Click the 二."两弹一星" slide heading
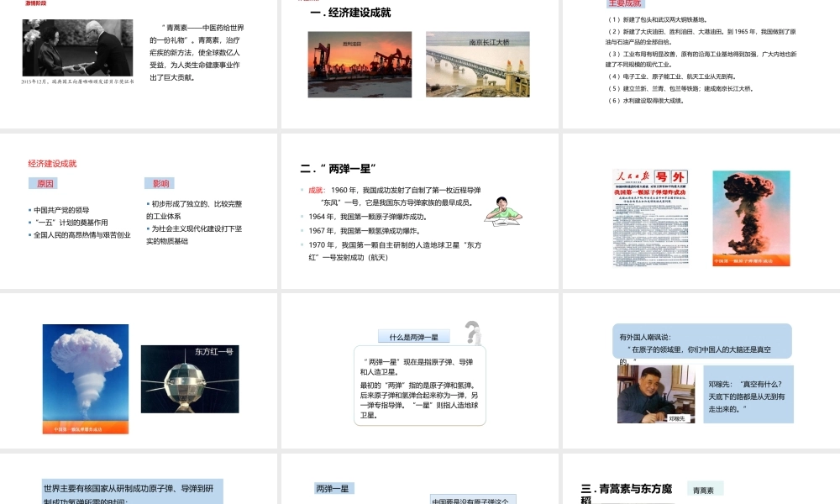Screen dimensions: 840x504 338,169
